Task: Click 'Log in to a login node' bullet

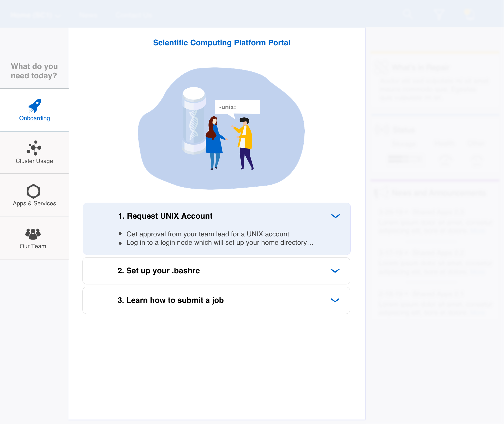Action: [220, 243]
